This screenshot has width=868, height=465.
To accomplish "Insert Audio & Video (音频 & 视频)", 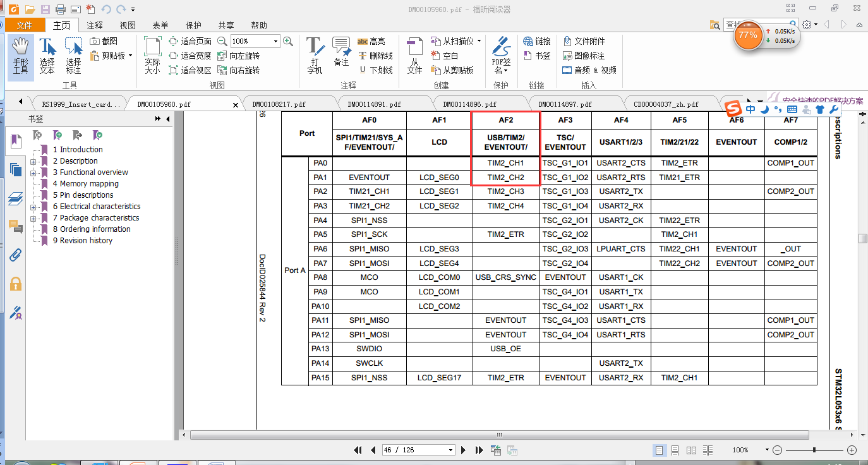I will click(x=590, y=70).
